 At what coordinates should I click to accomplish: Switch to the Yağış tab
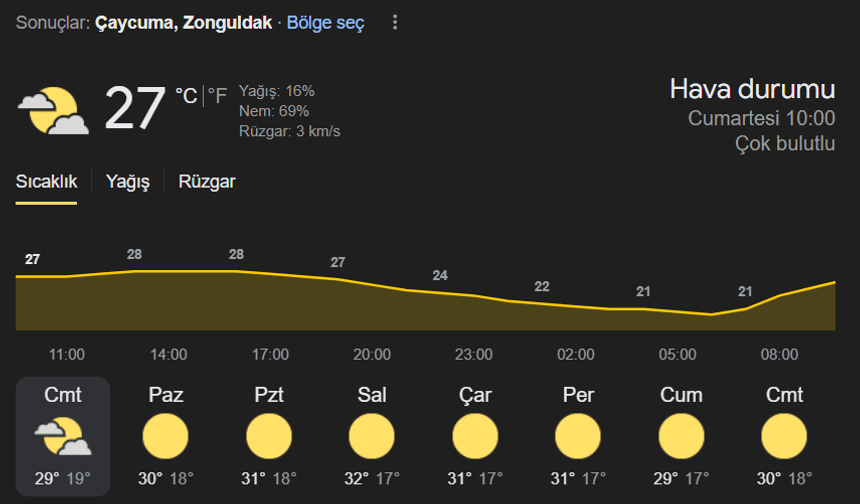click(x=128, y=182)
